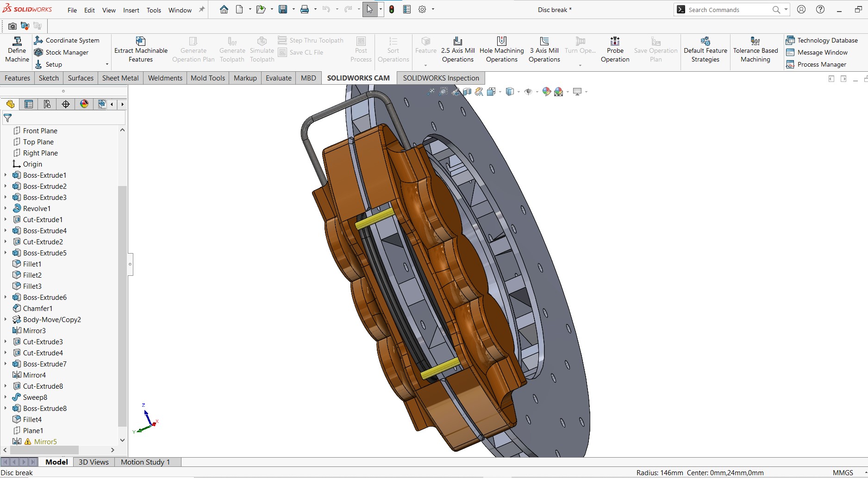Open the Stock Manager

(x=62, y=52)
